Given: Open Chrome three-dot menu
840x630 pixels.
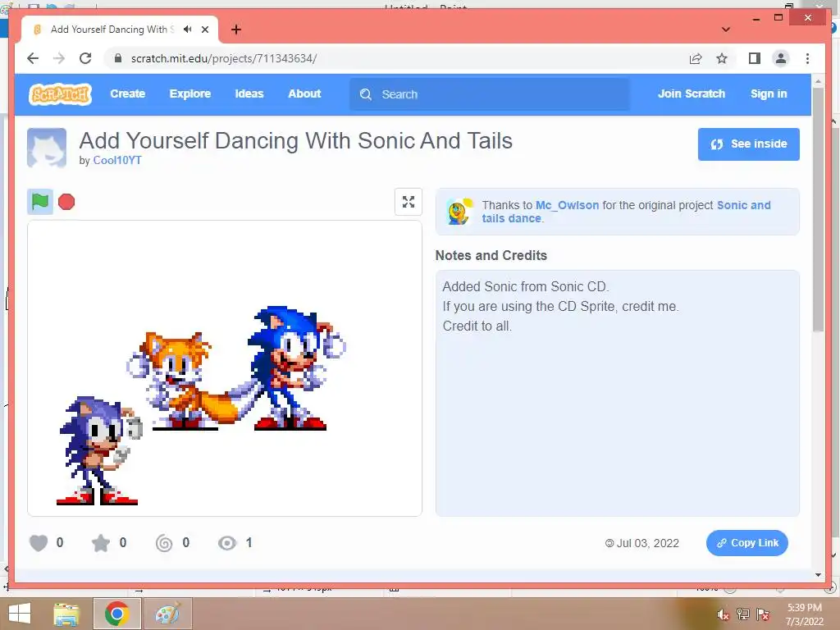Looking at the screenshot, I should (807, 58).
